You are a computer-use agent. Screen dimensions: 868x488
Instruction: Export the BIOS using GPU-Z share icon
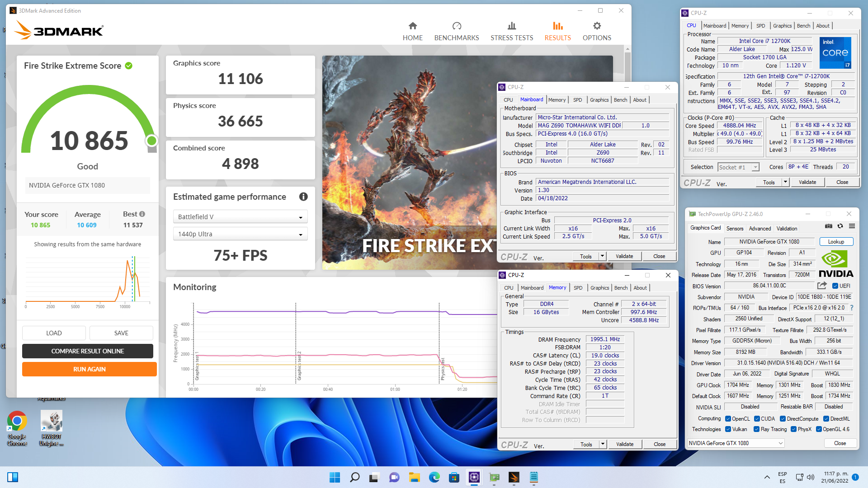822,286
